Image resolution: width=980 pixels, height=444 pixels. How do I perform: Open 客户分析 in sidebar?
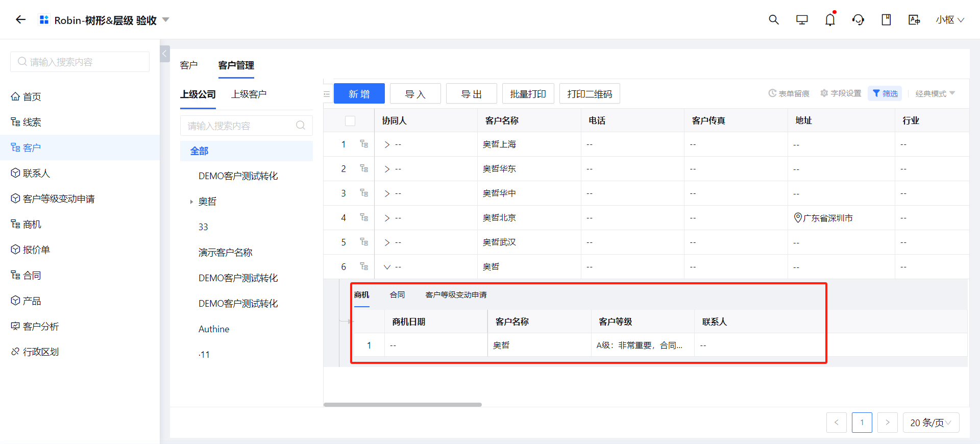pos(80,326)
